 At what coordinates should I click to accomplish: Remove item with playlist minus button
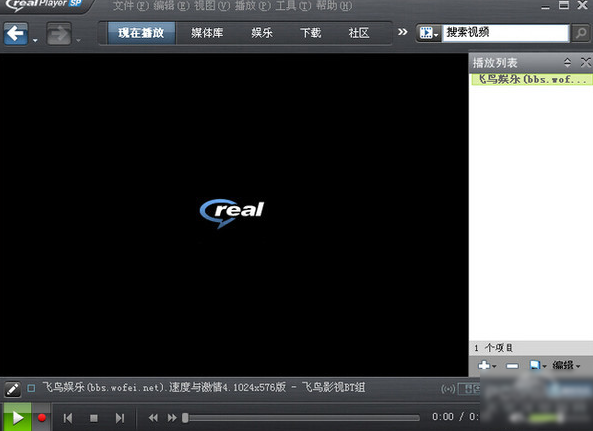pos(512,366)
